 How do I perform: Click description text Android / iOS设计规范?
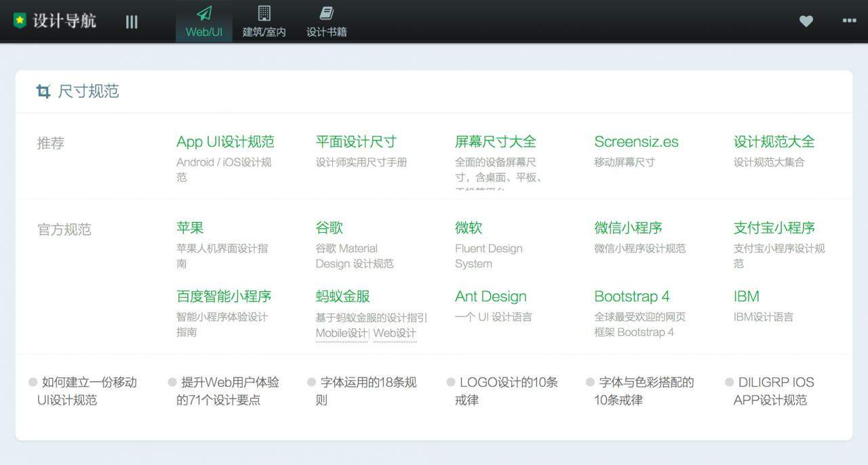(x=224, y=170)
